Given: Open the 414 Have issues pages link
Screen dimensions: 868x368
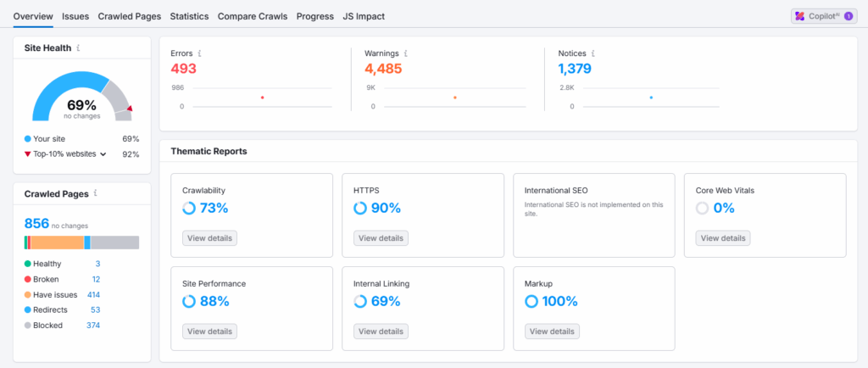Looking at the screenshot, I should tap(93, 294).
